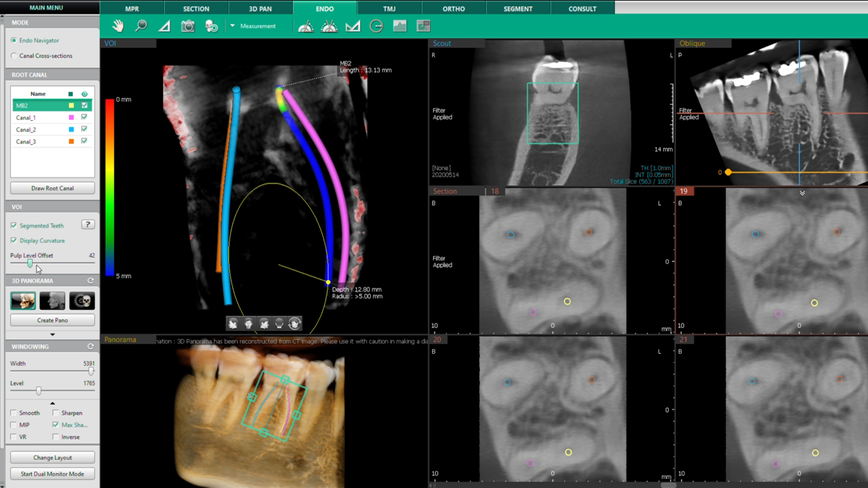The width and height of the screenshot is (868, 488).
Task: Expand section below Create Pano arrow
Action: point(52,335)
